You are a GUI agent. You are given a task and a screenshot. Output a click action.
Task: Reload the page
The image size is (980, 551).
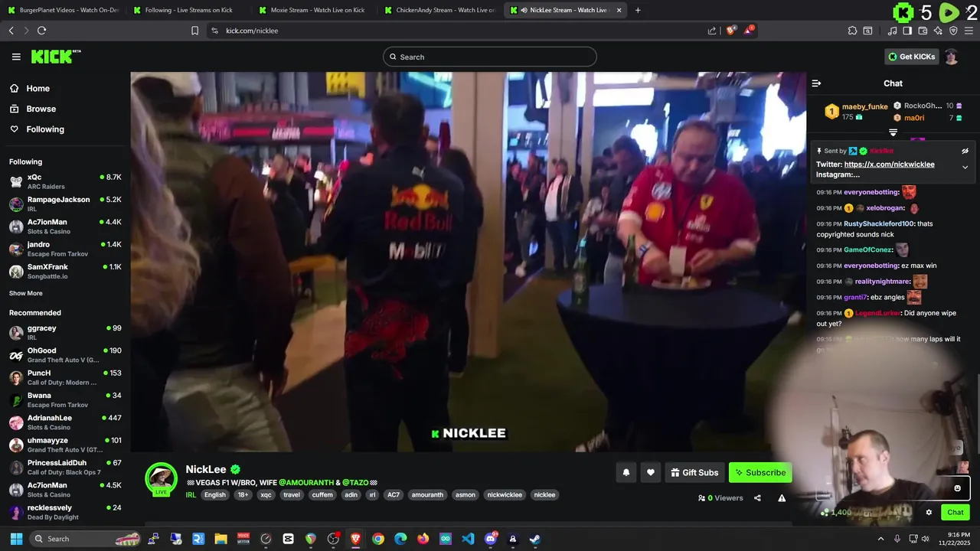41,31
